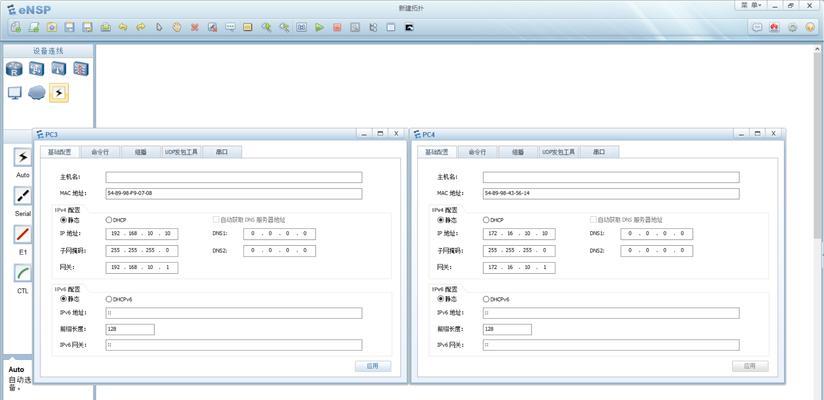
Task: Open the Huawei website icon at top right
Action: point(774,28)
